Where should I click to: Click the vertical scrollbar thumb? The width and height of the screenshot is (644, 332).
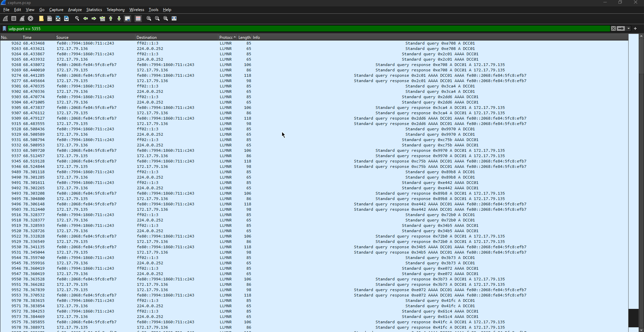point(641,56)
